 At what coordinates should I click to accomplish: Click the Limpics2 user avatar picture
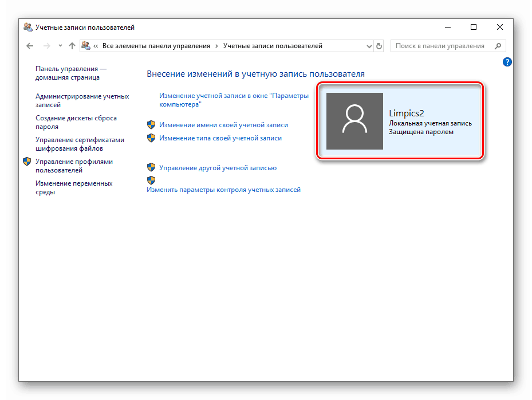coord(354,121)
